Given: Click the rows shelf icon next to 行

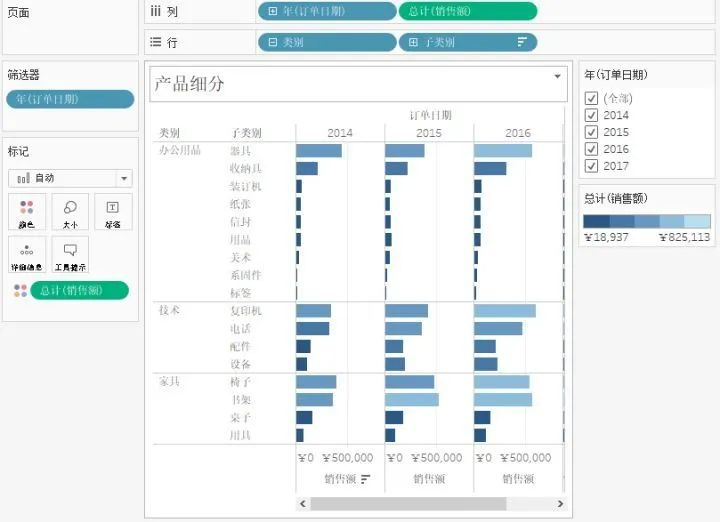Looking at the screenshot, I should coord(156,42).
